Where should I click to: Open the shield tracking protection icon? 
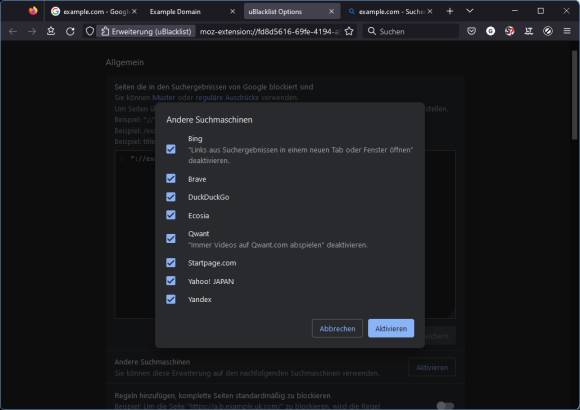tap(90, 31)
